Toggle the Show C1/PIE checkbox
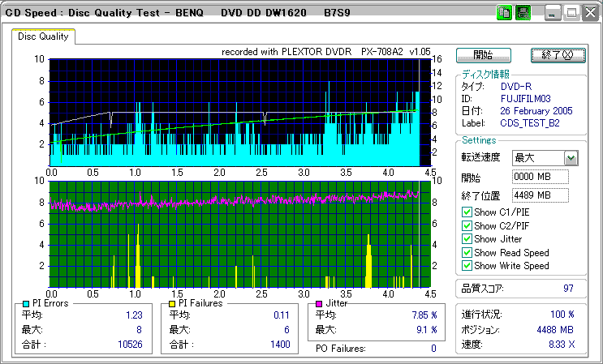Viewport: 603px width, 364px height. coord(467,212)
